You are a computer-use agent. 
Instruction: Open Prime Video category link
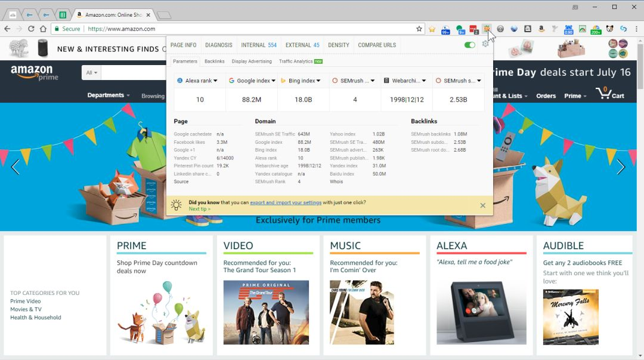(x=26, y=301)
